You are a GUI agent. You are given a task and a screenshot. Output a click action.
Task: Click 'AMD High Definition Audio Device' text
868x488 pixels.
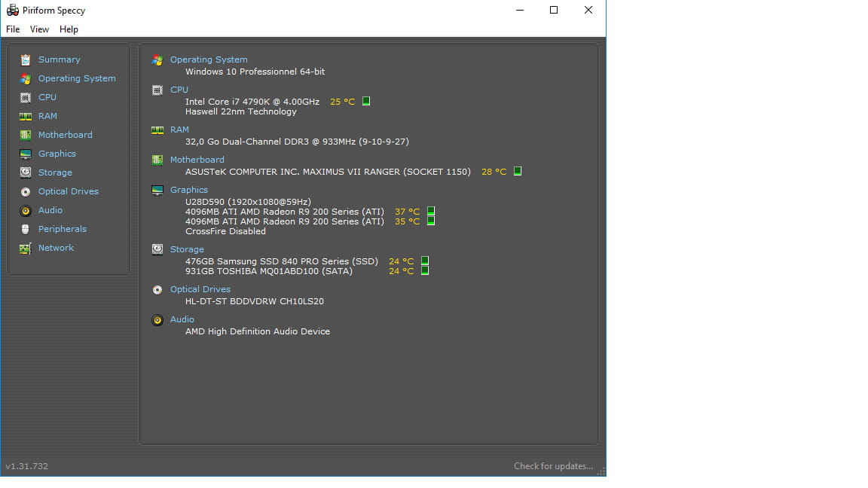(258, 331)
